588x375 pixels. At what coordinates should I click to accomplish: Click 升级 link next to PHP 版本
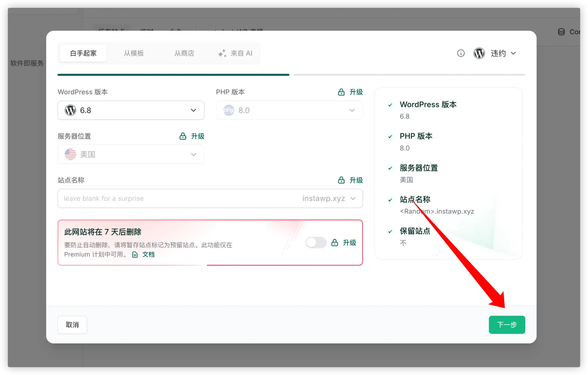click(356, 92)
